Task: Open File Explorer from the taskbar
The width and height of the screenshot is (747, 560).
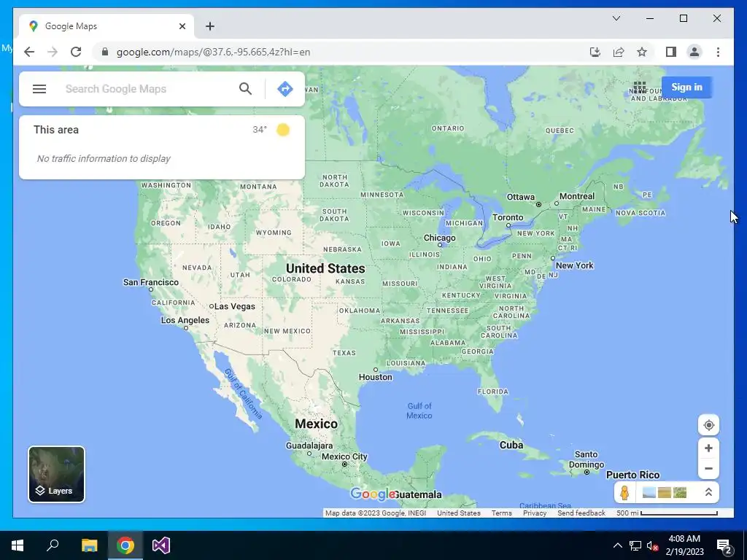Action: 89,545
